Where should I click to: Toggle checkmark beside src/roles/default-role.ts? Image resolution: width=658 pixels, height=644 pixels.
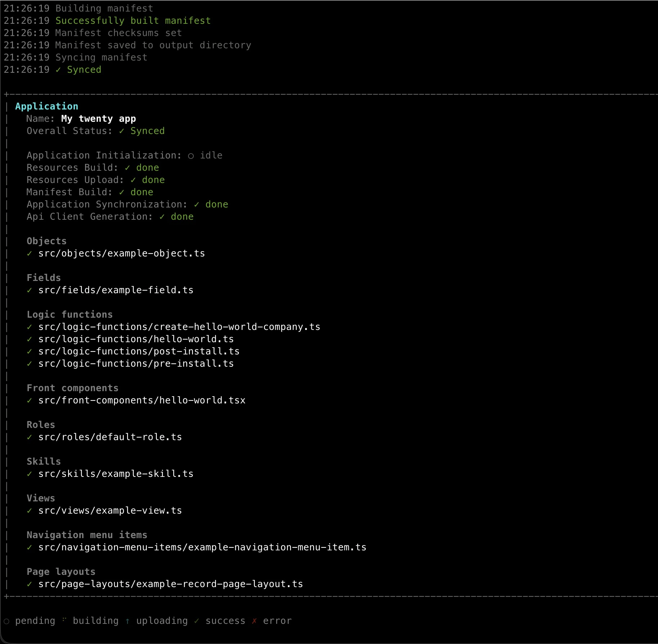30,437
